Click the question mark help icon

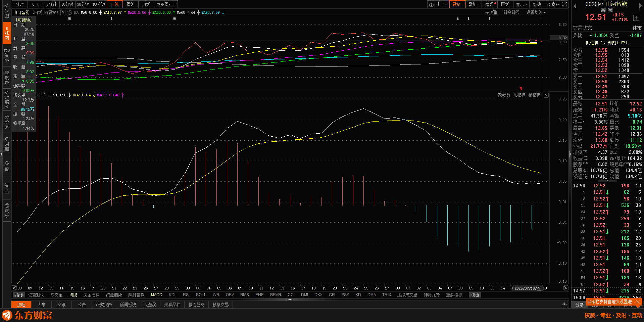63,12
